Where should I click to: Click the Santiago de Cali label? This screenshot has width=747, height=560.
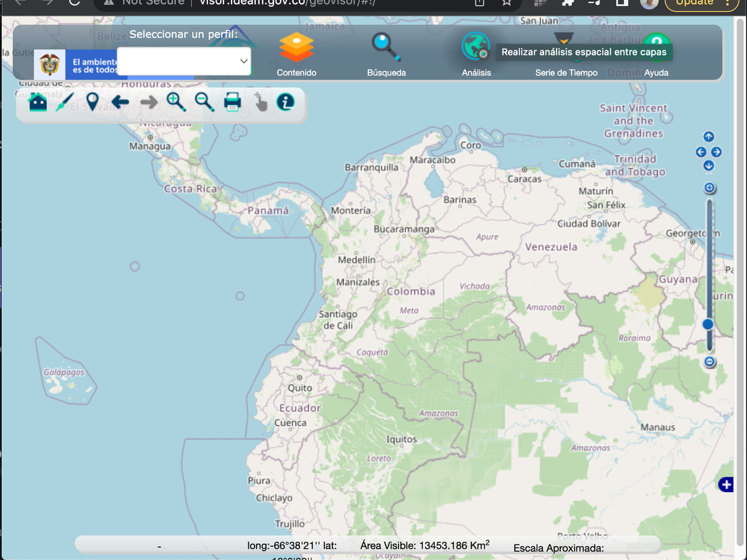pos(338,320)
